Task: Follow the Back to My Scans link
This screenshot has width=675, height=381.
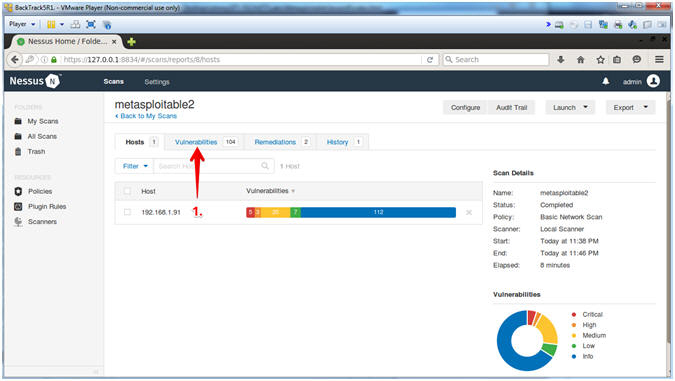Action: tap(146, 116)
